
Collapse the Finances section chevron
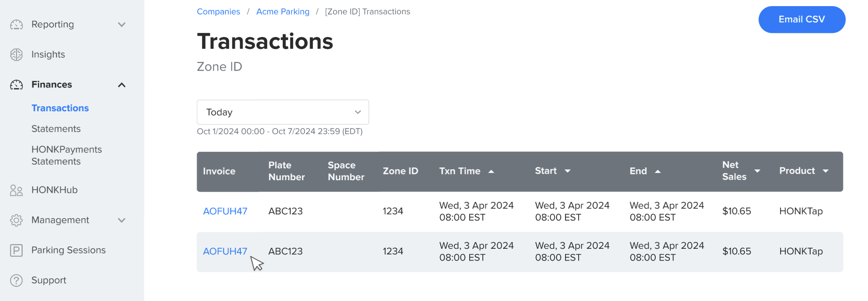[x=122, y=85]
